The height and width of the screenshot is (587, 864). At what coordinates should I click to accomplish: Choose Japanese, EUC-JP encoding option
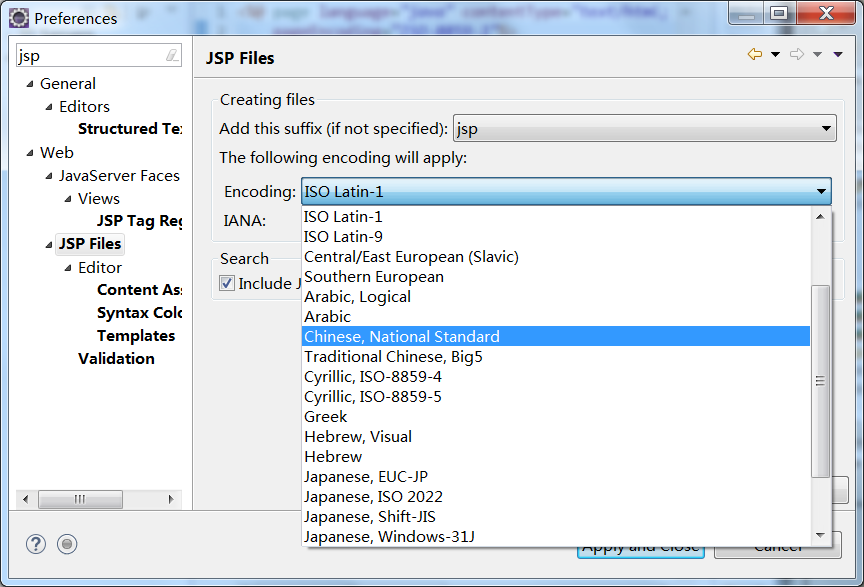(556, 476)
